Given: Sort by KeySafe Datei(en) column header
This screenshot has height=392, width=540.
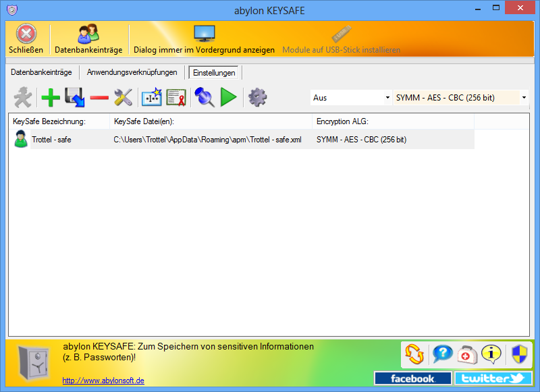Looking at the screenshot, I should (211, 121).
